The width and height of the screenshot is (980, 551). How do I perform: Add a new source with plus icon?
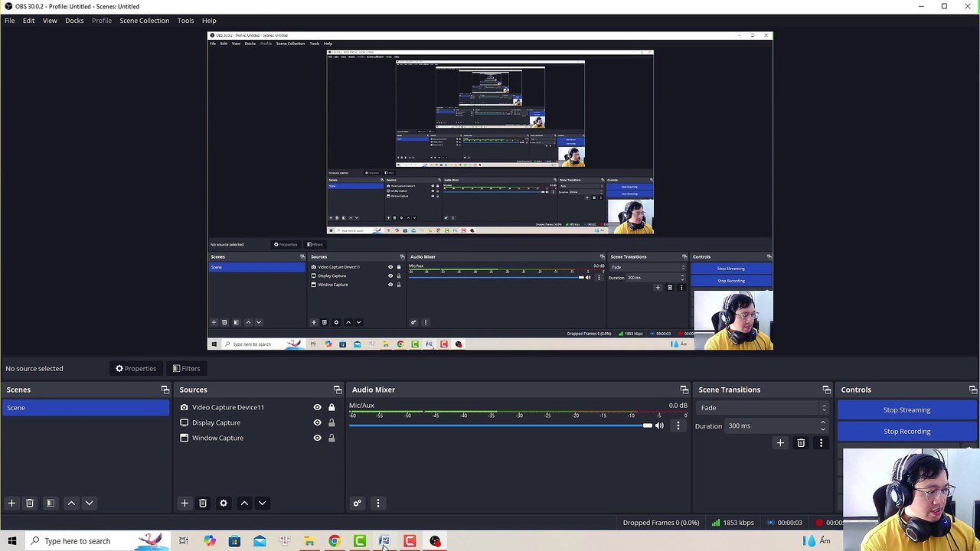click(x=185, y=503)
